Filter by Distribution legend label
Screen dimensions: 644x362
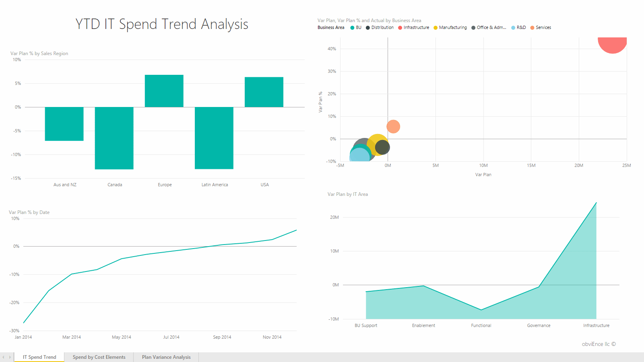[x=382, y=27]
